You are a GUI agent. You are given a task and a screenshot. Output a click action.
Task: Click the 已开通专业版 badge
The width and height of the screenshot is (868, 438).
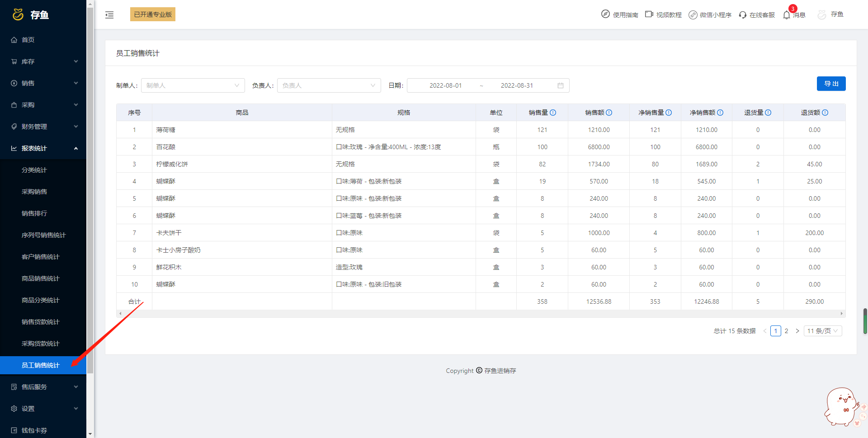(x=153, y=14)
